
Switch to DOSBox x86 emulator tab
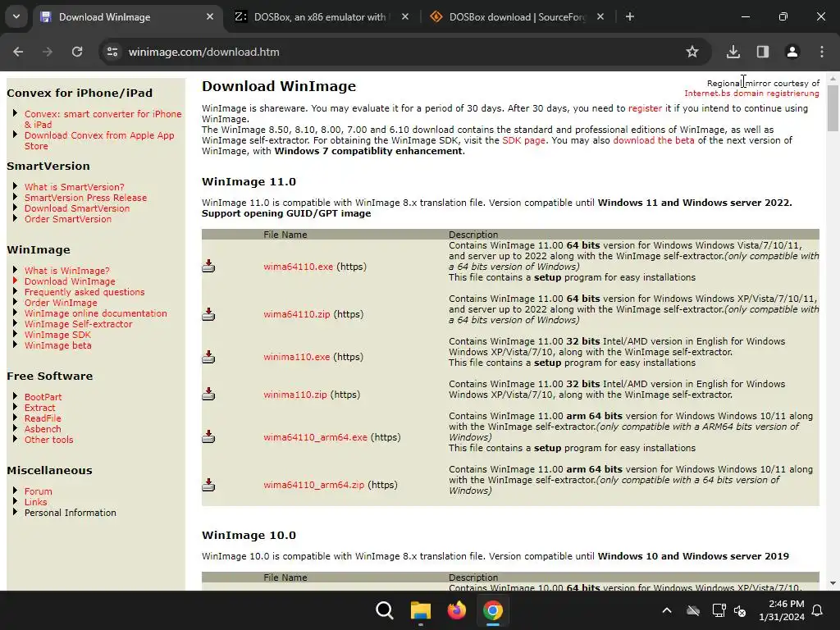click(320, 16)
